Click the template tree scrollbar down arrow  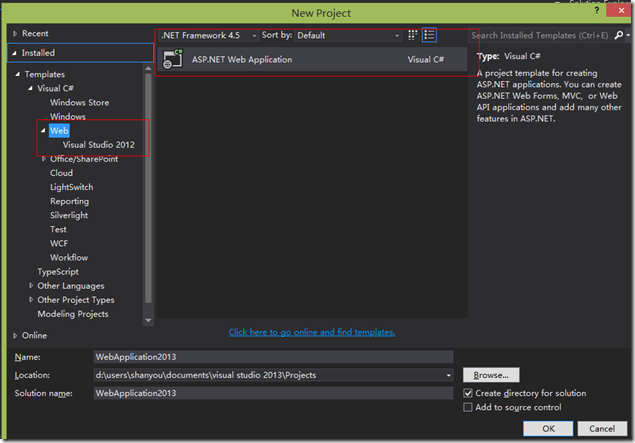point(148,320)
